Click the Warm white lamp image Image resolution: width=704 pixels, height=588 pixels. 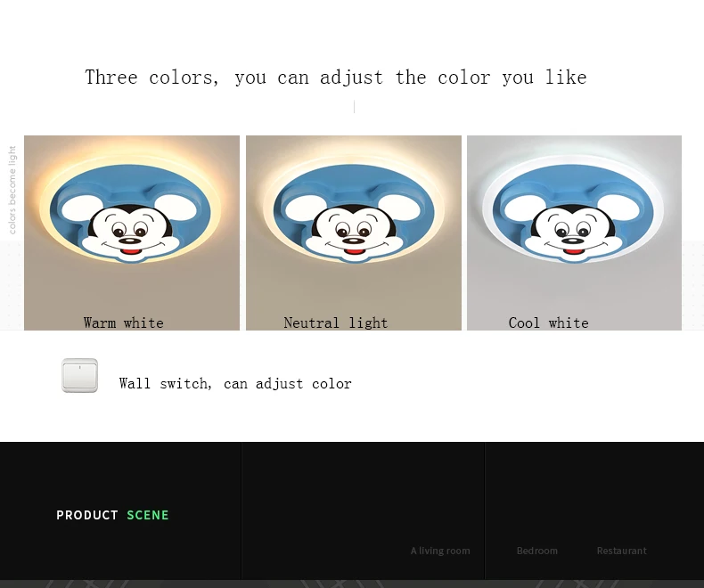[132, 233]
